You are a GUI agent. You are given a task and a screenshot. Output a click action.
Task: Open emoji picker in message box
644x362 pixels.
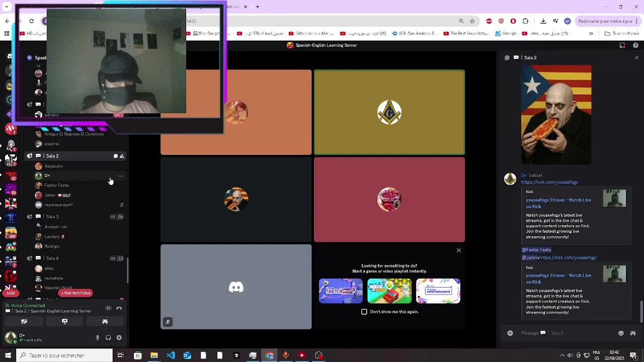coord(621,333)
